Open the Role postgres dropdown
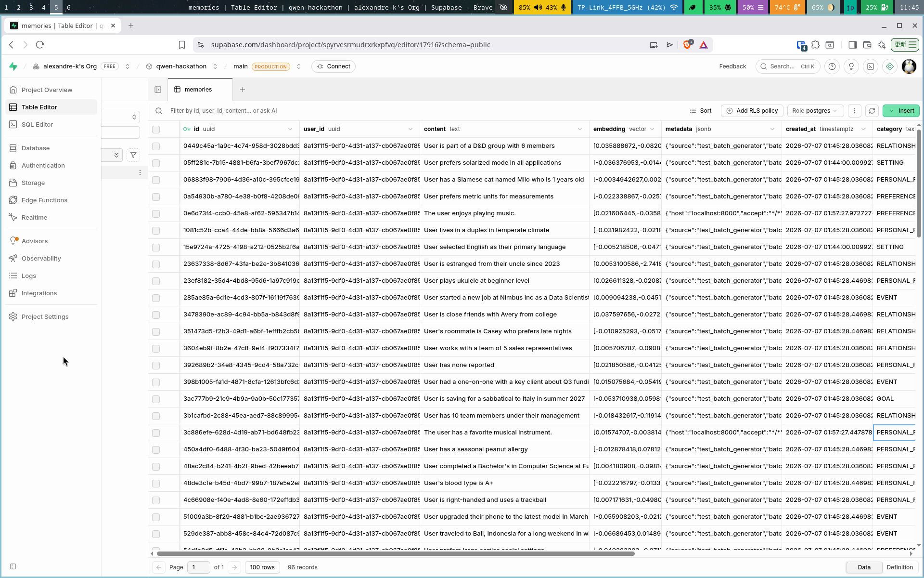The height and width of the screenshot is (578, 924). 815,111
